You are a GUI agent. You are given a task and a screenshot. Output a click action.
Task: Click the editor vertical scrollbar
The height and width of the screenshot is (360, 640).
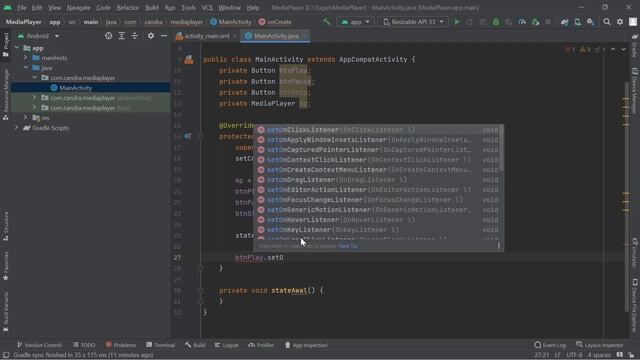pos(627,196)
